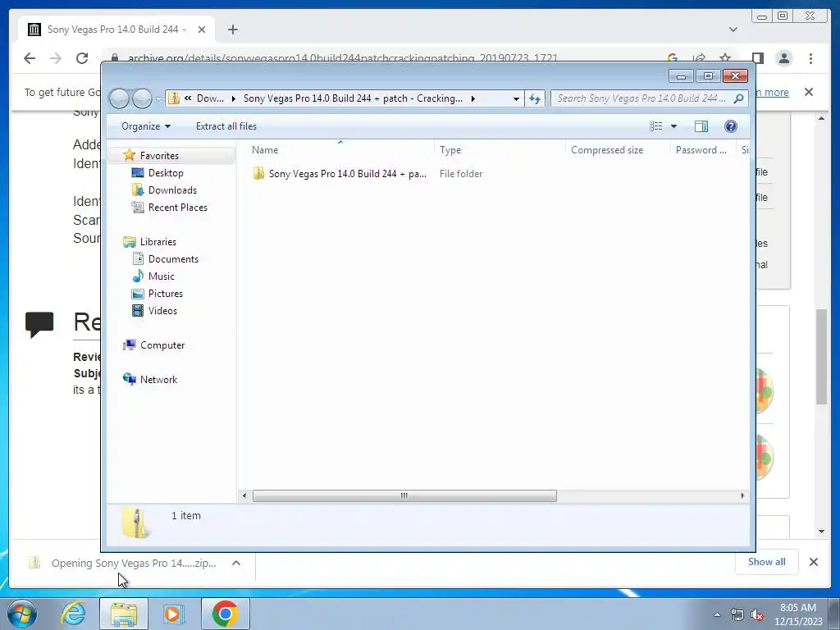Image resolution: width=840 pixels, height=630 pixels.
Task: Sort by Compressed size column
Action: tap(618, 150)
